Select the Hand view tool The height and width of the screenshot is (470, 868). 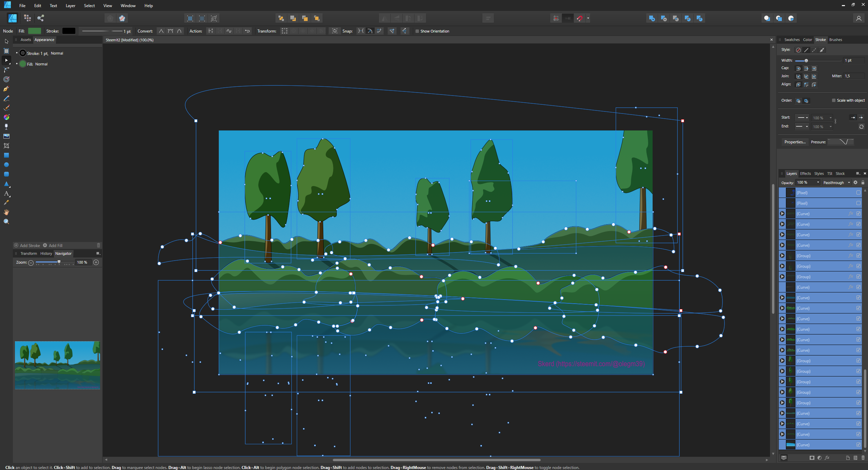tap(6, 212)
